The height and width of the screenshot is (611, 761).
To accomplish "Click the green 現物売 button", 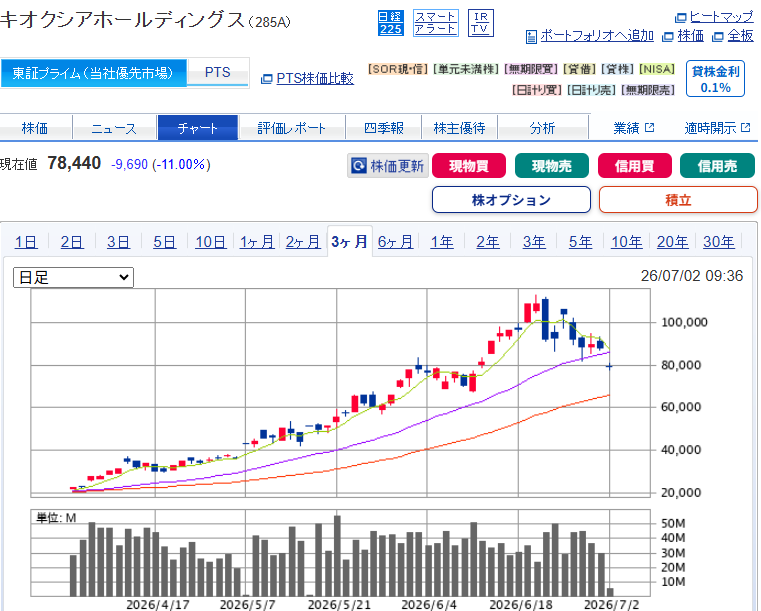I will tap(551, 166).
